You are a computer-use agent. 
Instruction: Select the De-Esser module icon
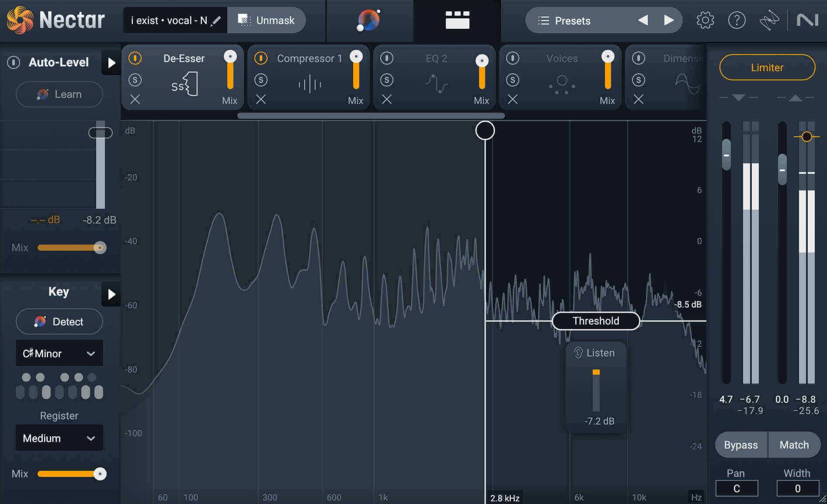pos(185,84)
